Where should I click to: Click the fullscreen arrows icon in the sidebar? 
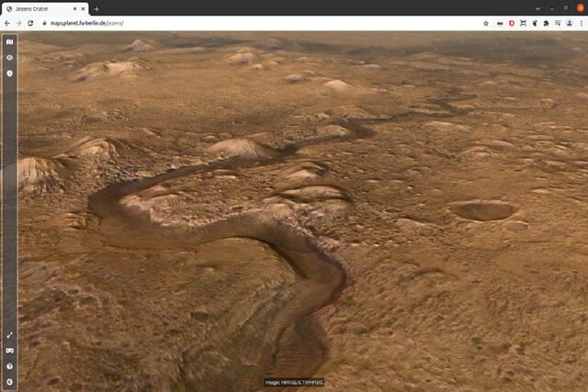(9, 335)
